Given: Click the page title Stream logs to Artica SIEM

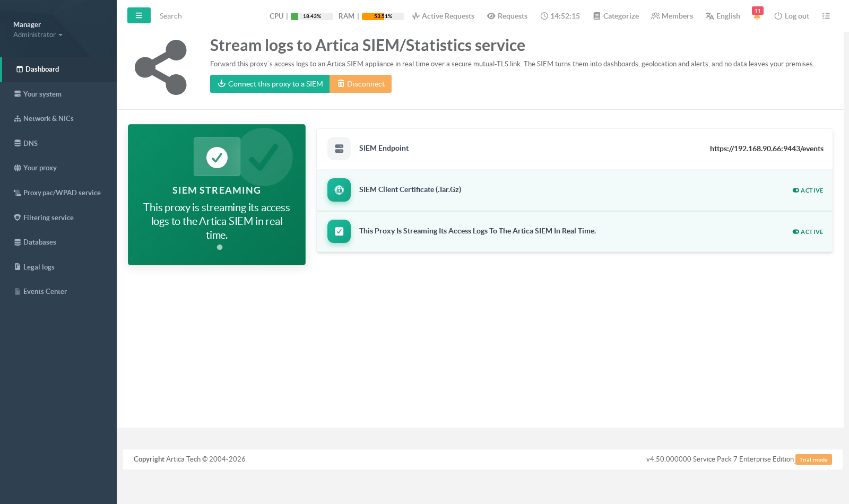Looking at the screenshot, I should (x=368, y=46).
